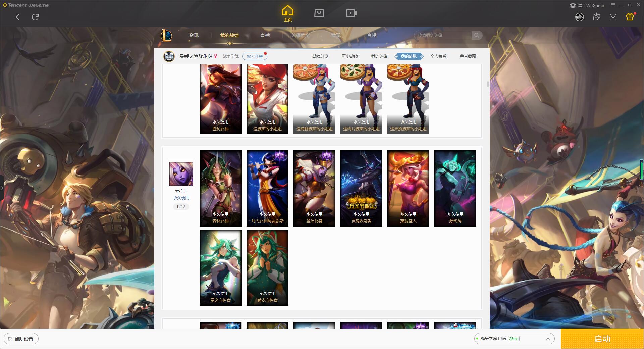
Task: Switch to the 我的战绩 tab
Action: point(229,35)
